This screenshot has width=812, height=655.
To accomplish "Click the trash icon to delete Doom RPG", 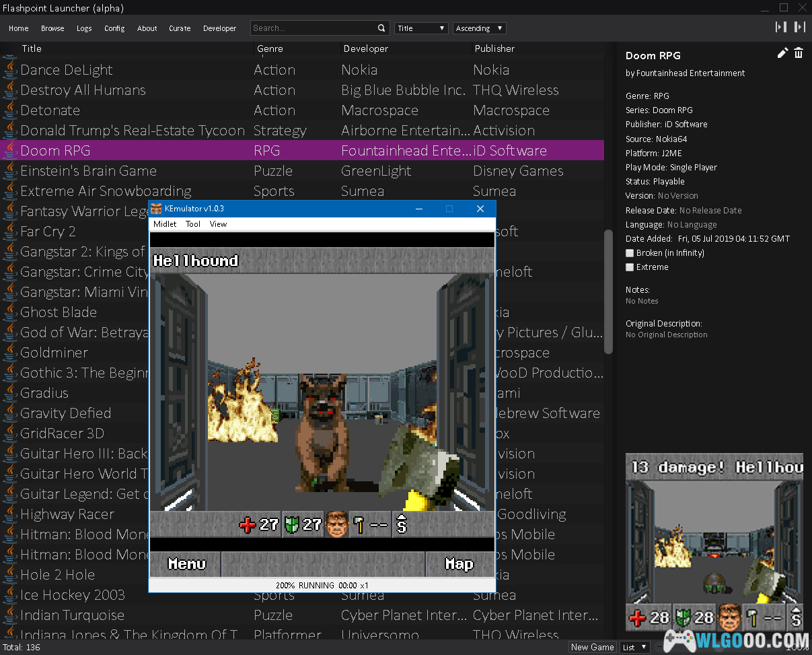I will pos(799,53).
